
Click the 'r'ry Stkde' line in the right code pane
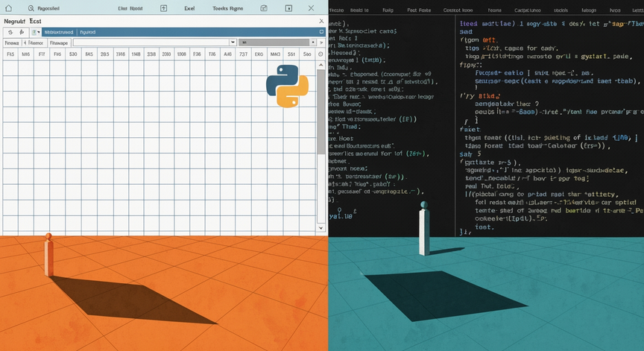tap(479, 96)
